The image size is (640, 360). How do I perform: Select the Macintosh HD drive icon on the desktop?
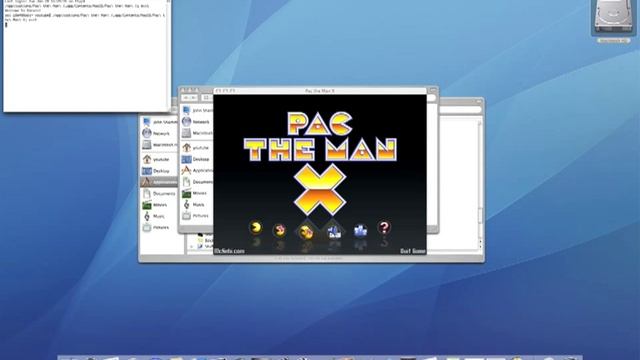pos(613,18)
